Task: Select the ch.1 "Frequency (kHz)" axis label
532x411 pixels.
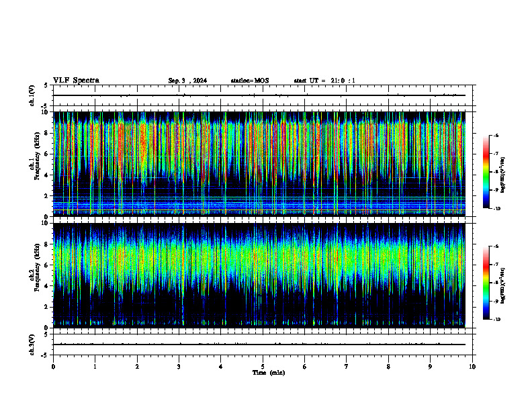Action: coord(37,156)
